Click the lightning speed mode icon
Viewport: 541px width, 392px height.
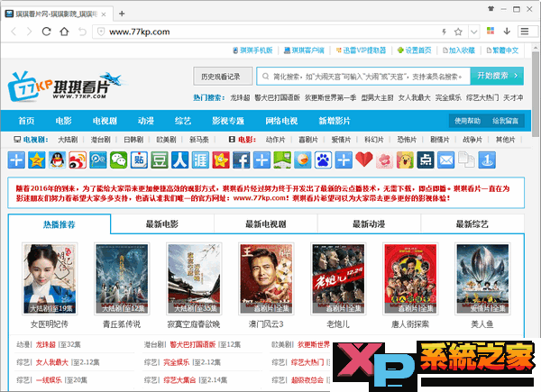click(x=444, y=32)
